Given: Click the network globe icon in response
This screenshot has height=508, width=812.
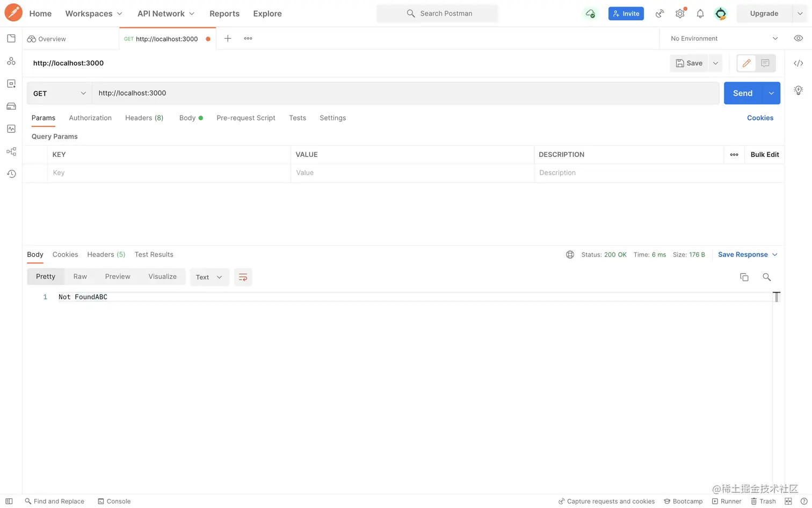Looking at the screenshot, I should click(570, 254).
